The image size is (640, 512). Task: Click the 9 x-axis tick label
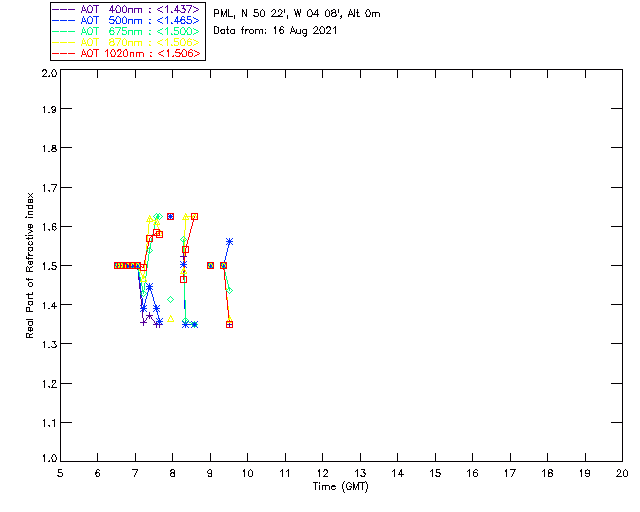point(210,473)
